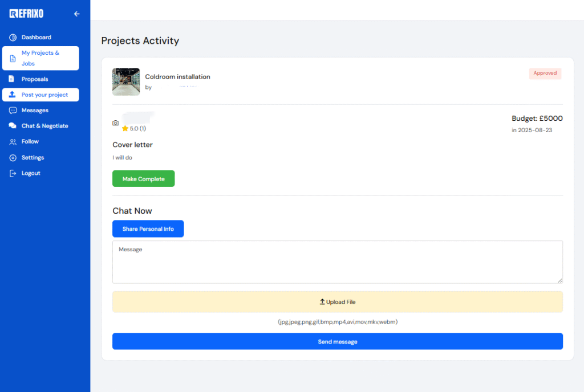Click the Post your project upload icon
Viewport: 584px width, 392px height.
coord(13,95)
